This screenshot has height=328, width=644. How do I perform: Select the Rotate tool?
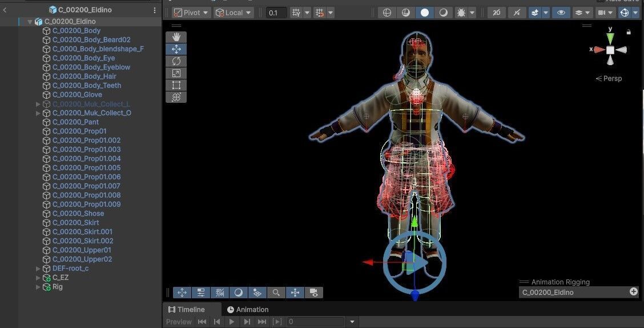pos(176,61)
